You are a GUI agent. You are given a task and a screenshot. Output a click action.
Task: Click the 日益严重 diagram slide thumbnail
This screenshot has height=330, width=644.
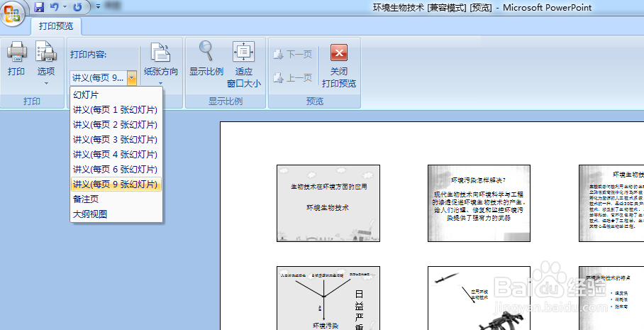coord(328,298)
